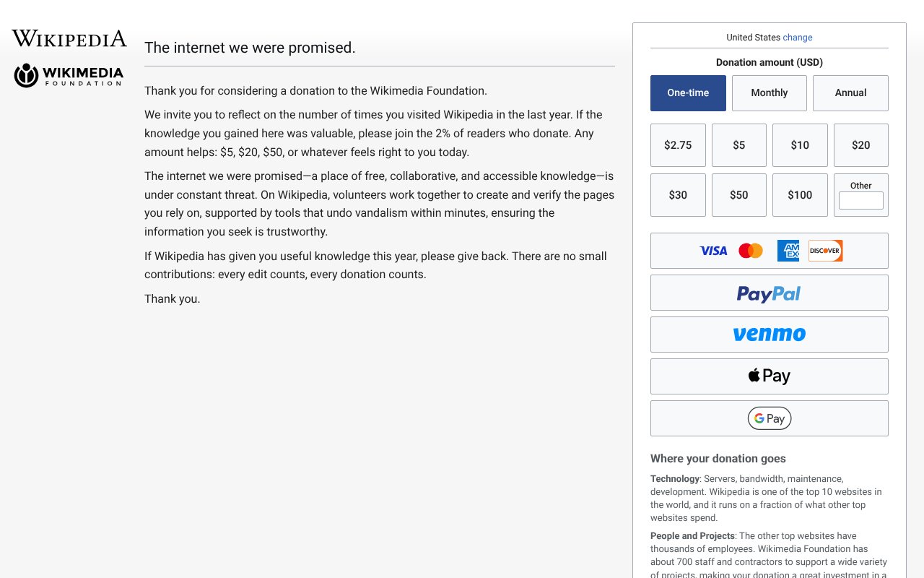Pay with Google Pay
This screenshot has width=924, height=578.
pos(769,418)
